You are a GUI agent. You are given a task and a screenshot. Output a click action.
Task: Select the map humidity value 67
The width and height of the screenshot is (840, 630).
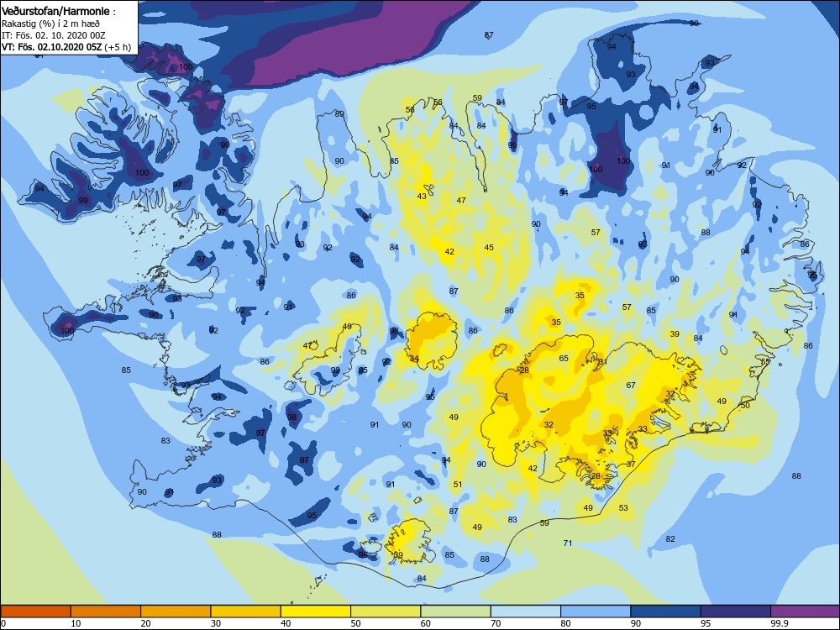[x=631, y=386]
